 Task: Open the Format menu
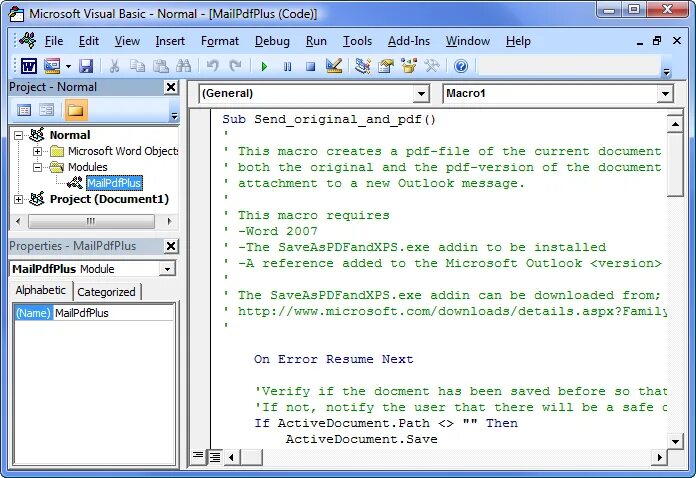(220, 41)
